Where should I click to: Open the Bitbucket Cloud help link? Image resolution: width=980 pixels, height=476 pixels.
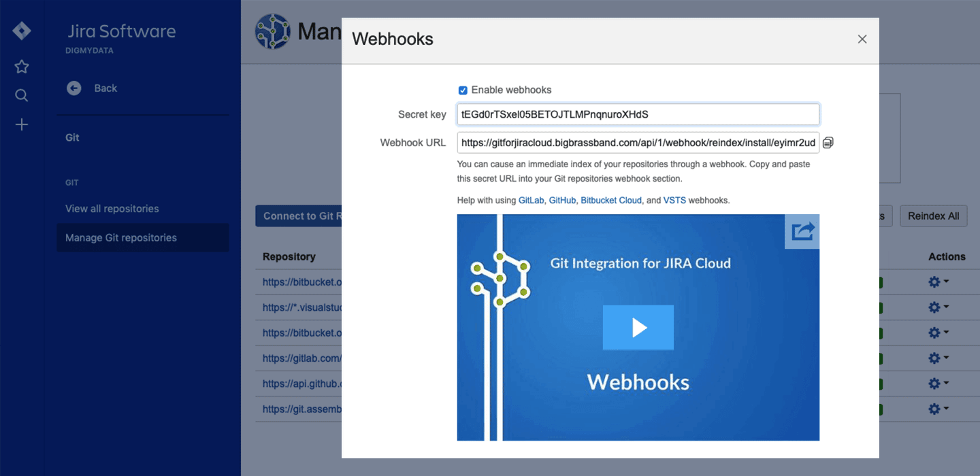[x=611, y=201]
